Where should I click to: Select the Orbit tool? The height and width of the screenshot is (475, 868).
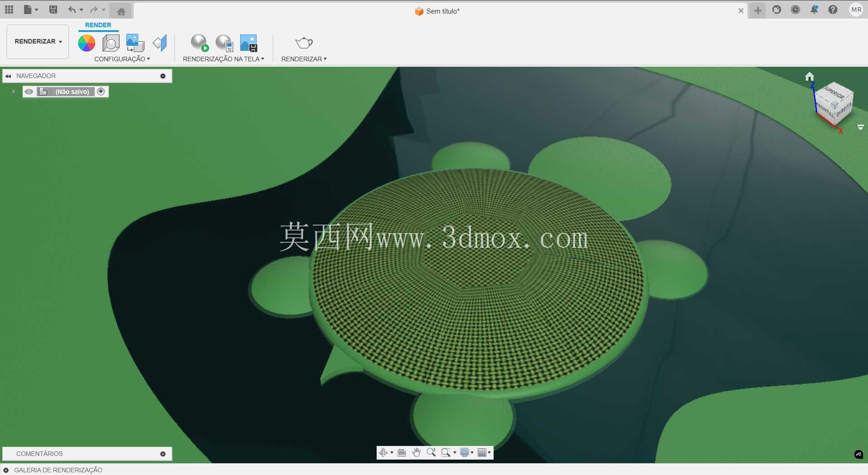coord(383,452)
